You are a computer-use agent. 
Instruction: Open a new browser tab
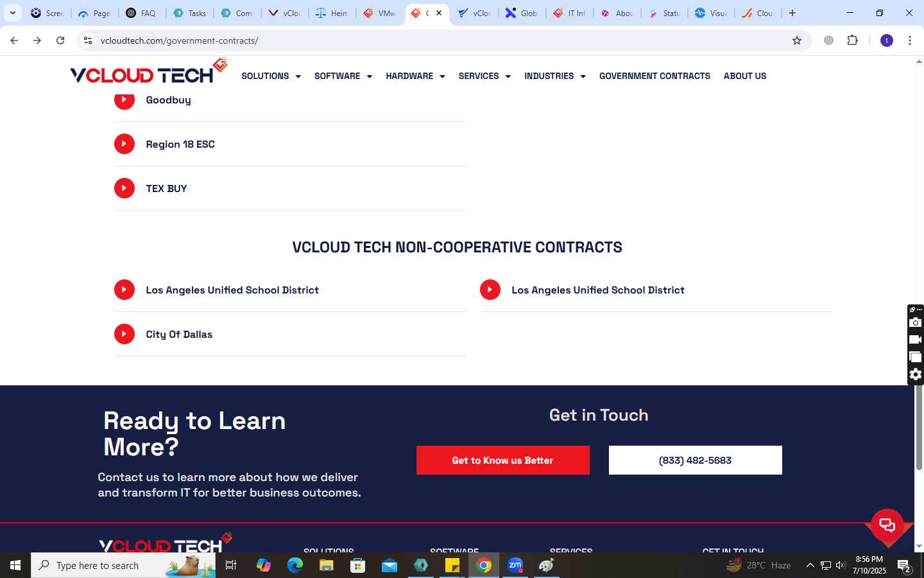click(792, 13)
